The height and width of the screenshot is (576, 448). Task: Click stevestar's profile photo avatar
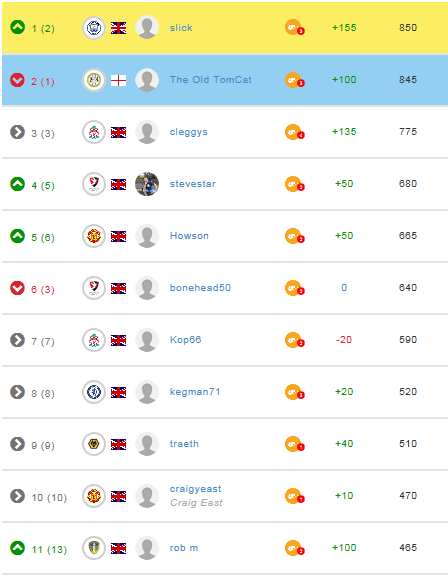pos(147,184)
